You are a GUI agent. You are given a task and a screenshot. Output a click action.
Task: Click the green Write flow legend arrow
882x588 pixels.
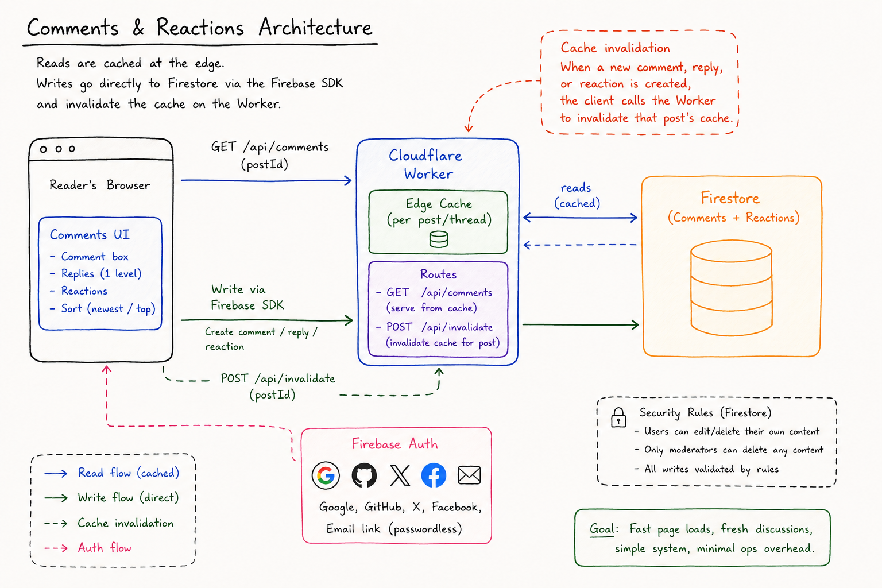pyautogui.click(x=56, y=498)
